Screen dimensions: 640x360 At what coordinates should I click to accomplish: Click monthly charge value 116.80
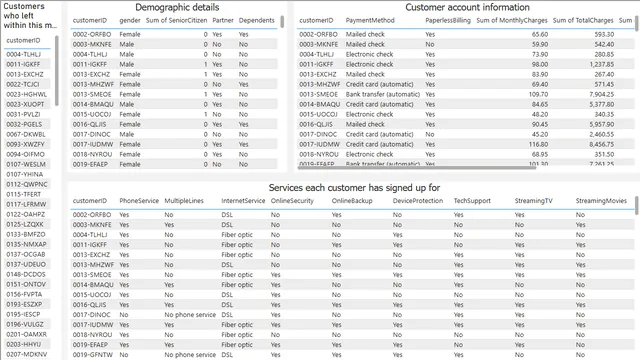(x=538, y=144)
